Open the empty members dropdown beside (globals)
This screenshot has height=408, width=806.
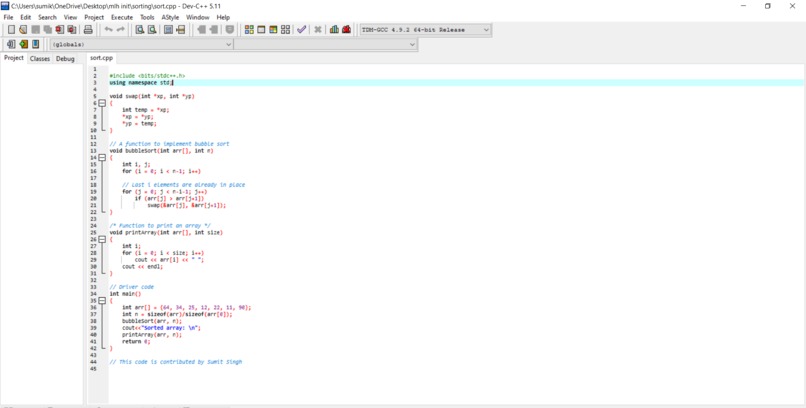pos(325,45)
